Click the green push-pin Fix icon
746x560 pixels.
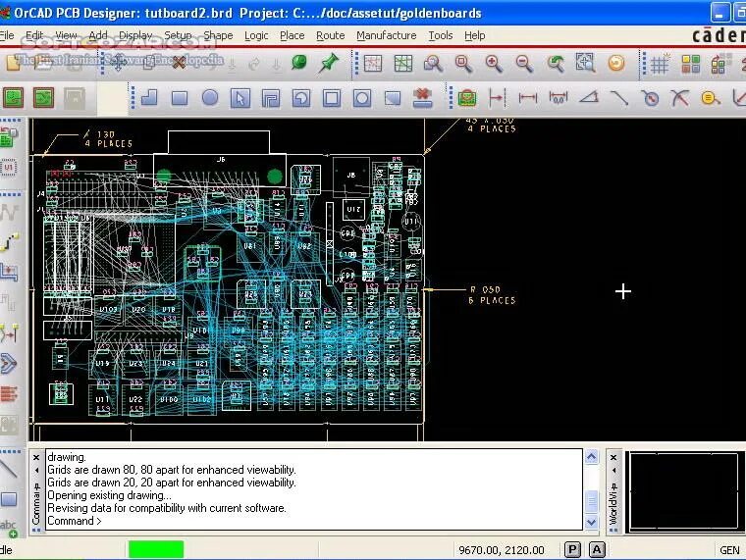click(329, 63)
